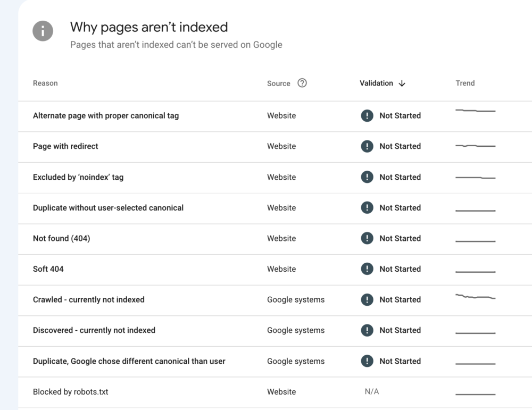Click the Source column header label
Image resolution: width=532 pixels, height=410 pixels.
[x=278, y=83]
